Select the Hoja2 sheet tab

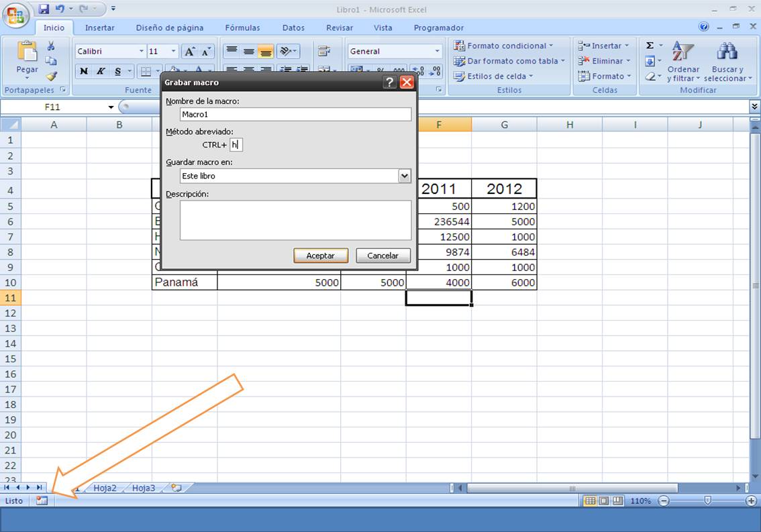[x=105, y=488]
